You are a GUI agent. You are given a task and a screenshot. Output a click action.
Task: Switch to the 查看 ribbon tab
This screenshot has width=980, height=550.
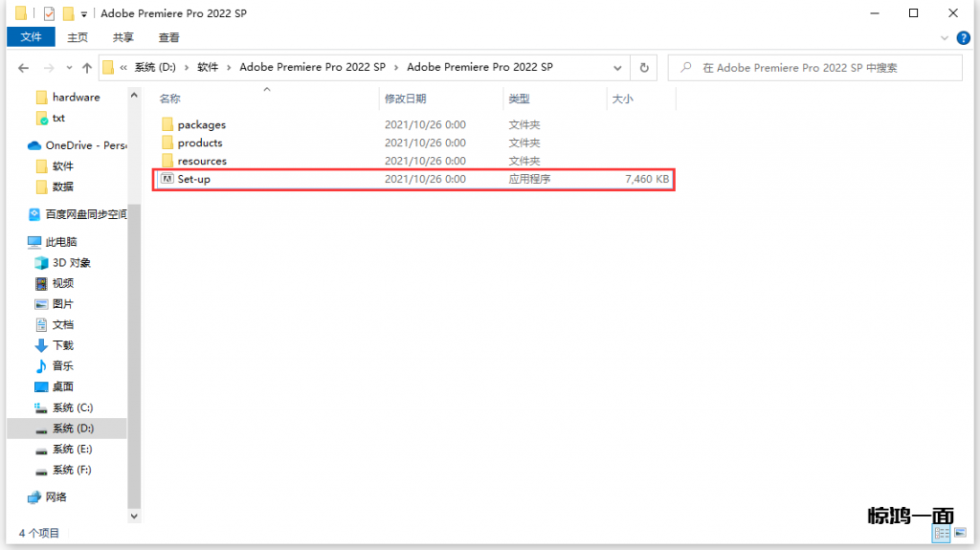pos(169,37)
